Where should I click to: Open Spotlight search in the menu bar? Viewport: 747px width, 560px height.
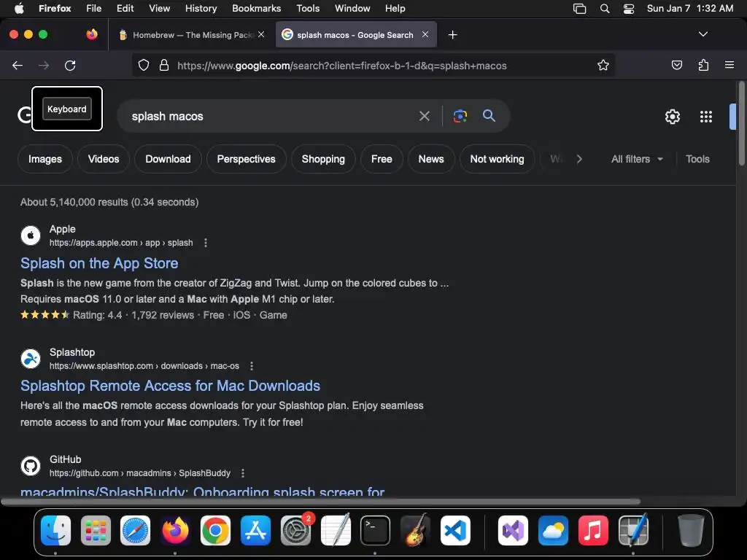[605, 9]
